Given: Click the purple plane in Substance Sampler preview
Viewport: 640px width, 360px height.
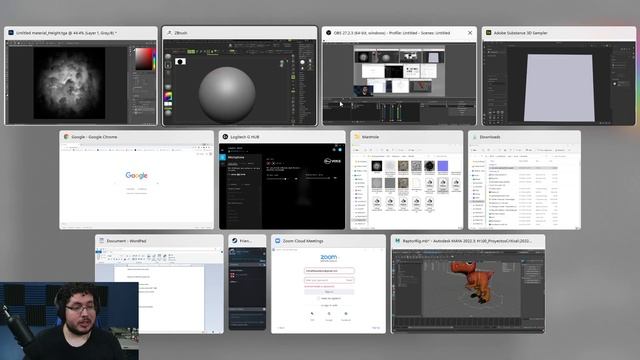Looking at the screenshot, I should (x=559, y=88).
